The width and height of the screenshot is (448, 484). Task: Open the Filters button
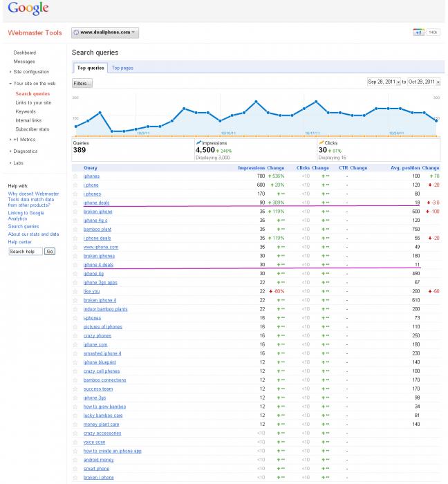[x=82, y=84]
